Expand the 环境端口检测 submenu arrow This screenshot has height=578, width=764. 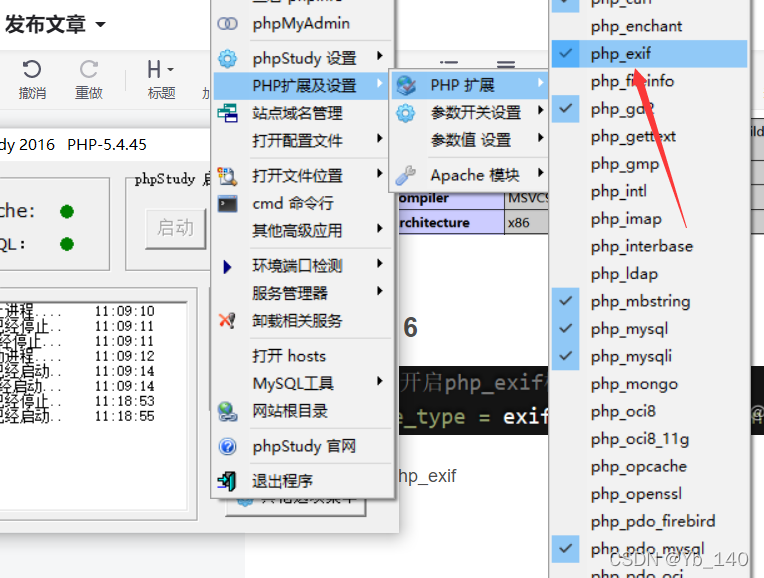[x=380, y=264]
